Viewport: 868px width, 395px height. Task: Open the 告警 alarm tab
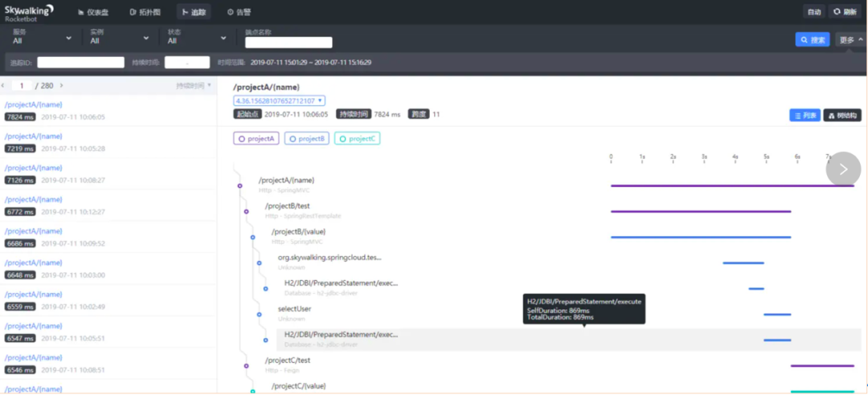tap(239, 13)
